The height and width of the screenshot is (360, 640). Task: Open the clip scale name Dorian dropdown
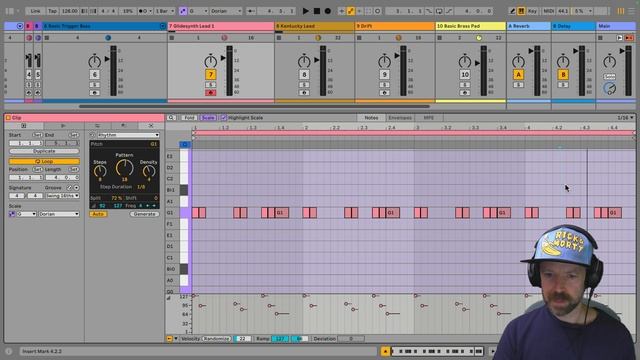pyautogui.click(x=59, y=214)
